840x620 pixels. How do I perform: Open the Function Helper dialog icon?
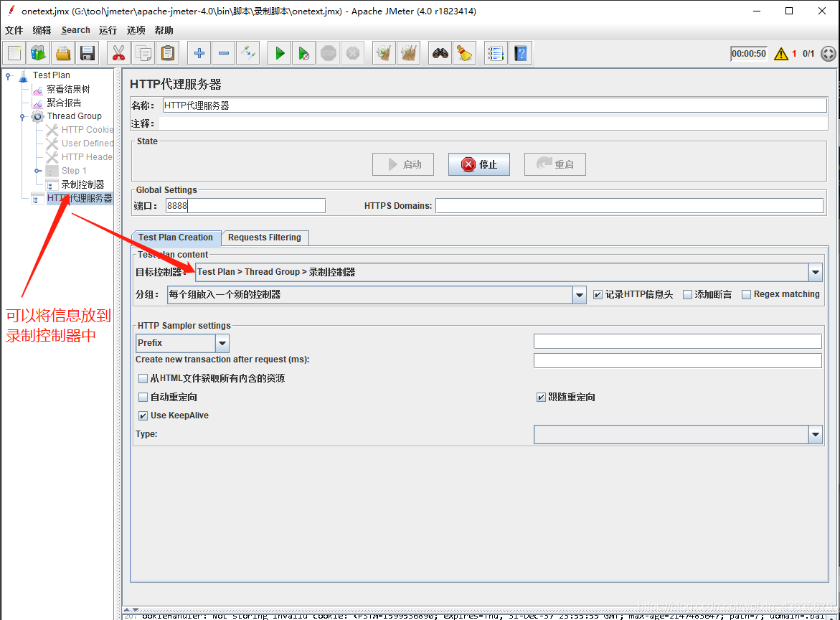(x=496, y=53)
